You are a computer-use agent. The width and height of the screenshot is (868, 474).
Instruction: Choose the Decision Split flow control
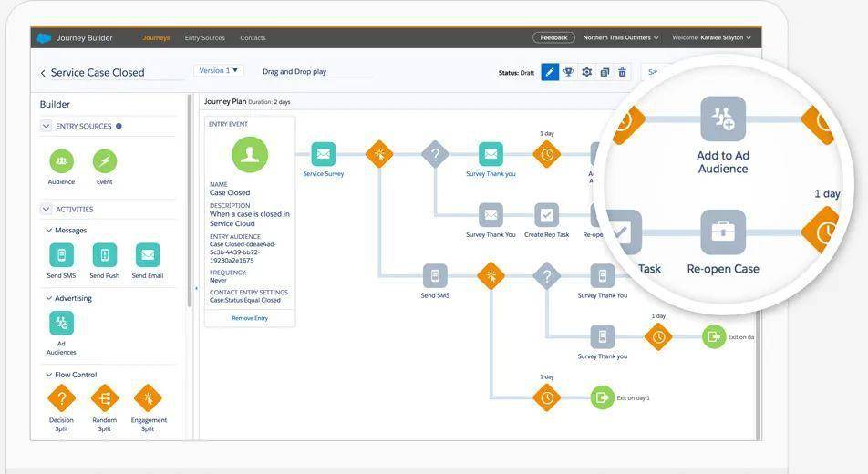click(61, 398)
